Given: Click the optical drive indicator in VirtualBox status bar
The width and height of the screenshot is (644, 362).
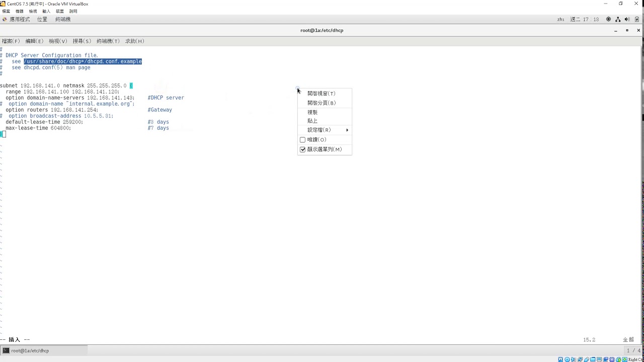Looking at the screenshot, I should click(x=567, y=359).
